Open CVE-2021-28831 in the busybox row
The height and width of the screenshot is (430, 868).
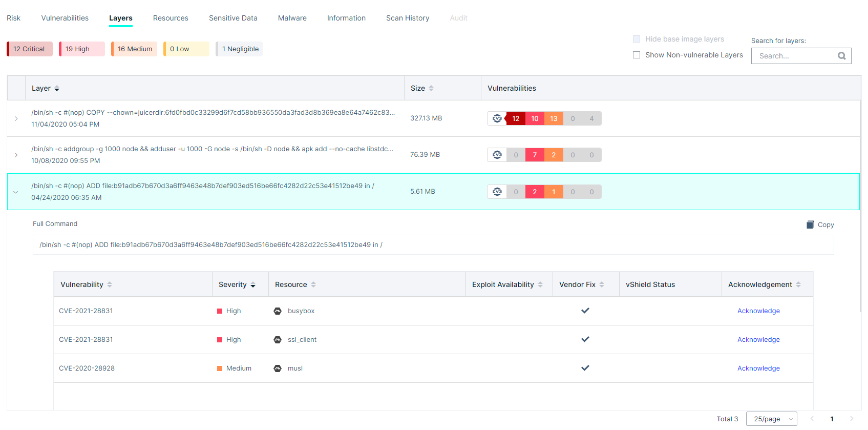[86, 311]
